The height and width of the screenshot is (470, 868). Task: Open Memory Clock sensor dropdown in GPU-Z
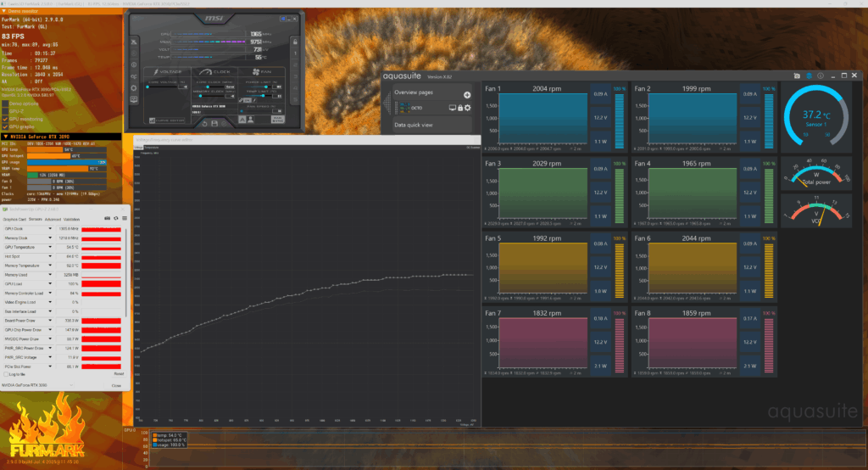50,238
